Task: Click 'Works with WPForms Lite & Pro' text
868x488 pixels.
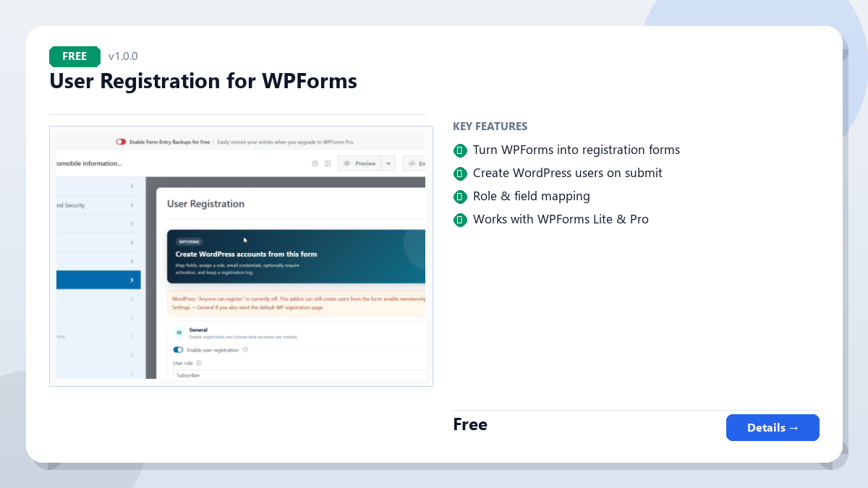Action: 561,220
